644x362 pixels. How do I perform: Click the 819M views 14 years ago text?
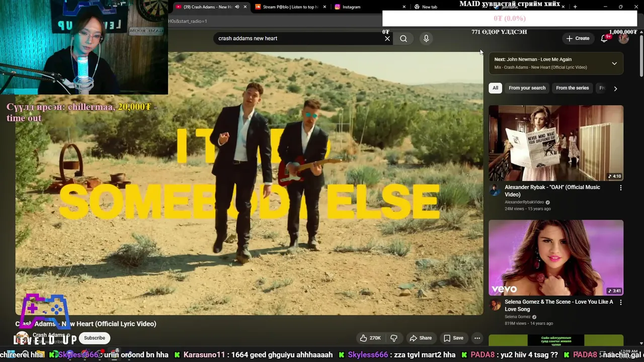[529, 323]
